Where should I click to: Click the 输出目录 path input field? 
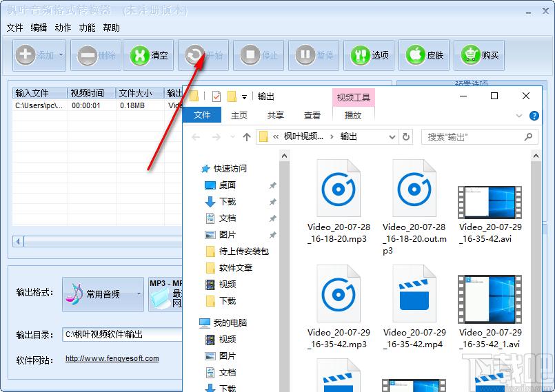pyautogui.click(x=123, y=334)
